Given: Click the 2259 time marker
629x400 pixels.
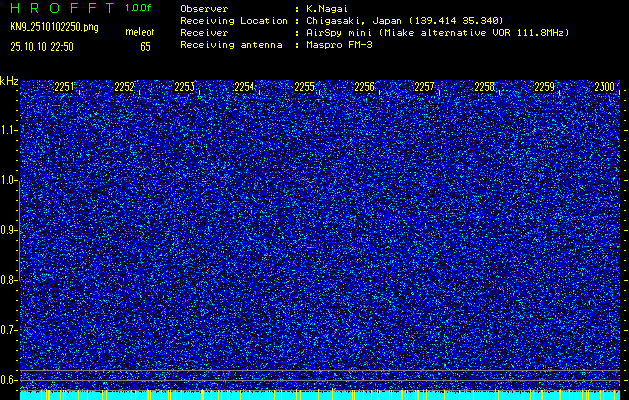Looking at the screenshot, I should (x=544, y=87).
